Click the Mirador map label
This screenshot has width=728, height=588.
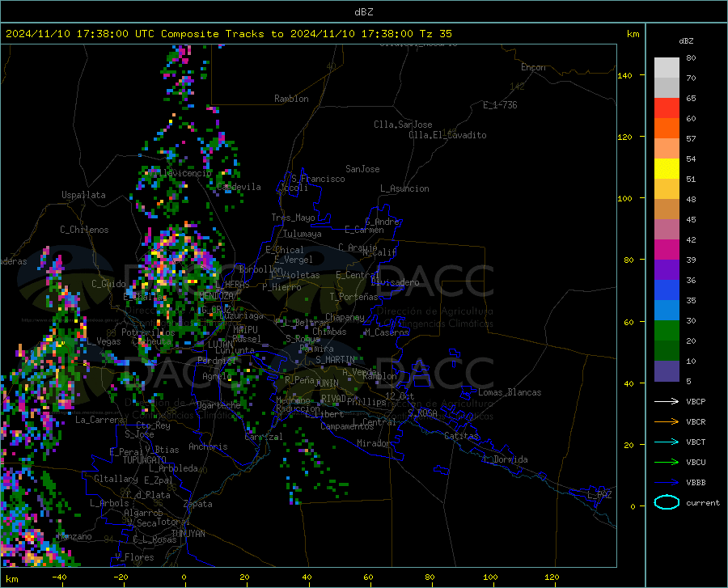(373, 443)
